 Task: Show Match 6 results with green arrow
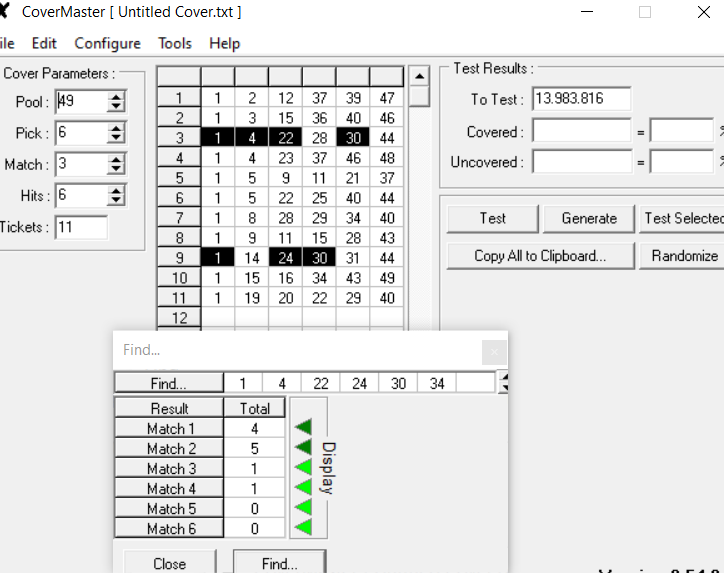(x=303, y=527)
